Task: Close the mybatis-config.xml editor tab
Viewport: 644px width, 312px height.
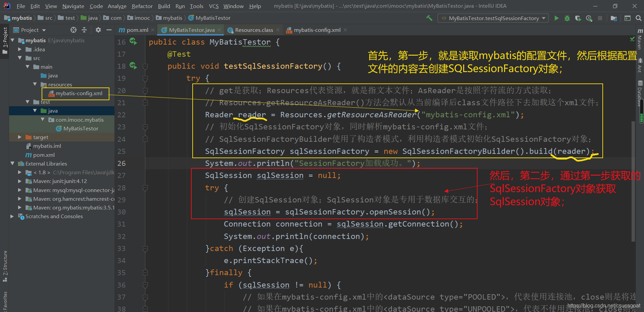Action: tap(345, 30)
